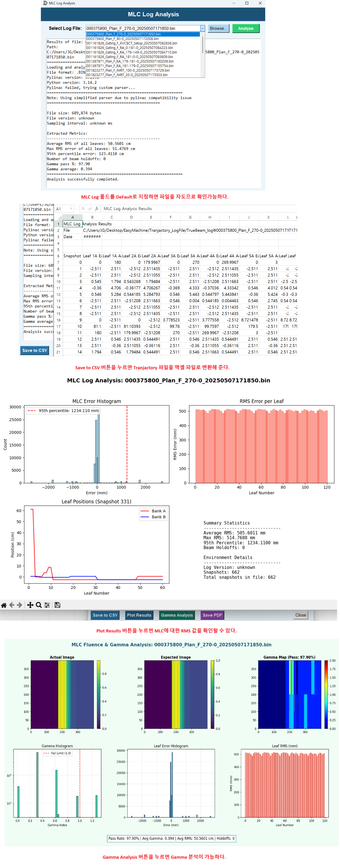
Task: Open the Configure subplots sliders icon
Action: (x=47, y=605)
